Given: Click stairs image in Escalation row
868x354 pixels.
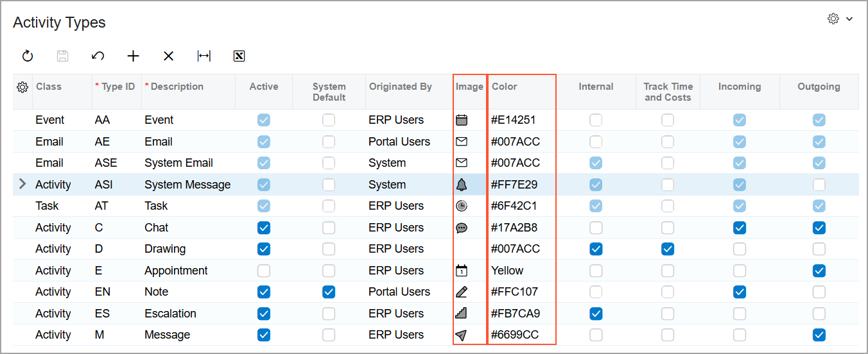Looking at the screenshot, I should coord(461,314).
